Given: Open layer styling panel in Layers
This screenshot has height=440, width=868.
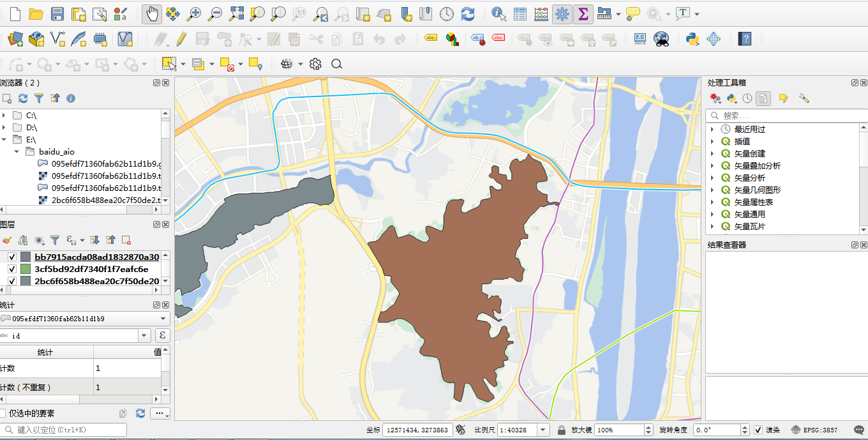Looking at the screenshot, I should pos(7,240).
